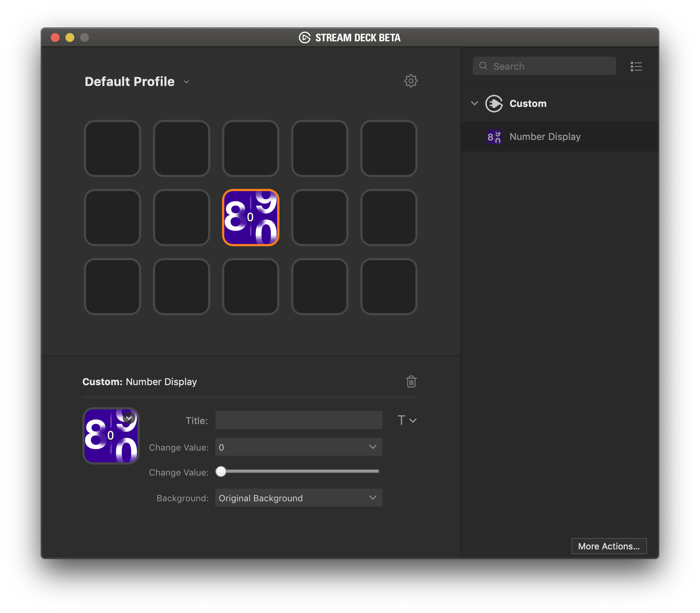Select the last key in the bottom row

point(389,287)
